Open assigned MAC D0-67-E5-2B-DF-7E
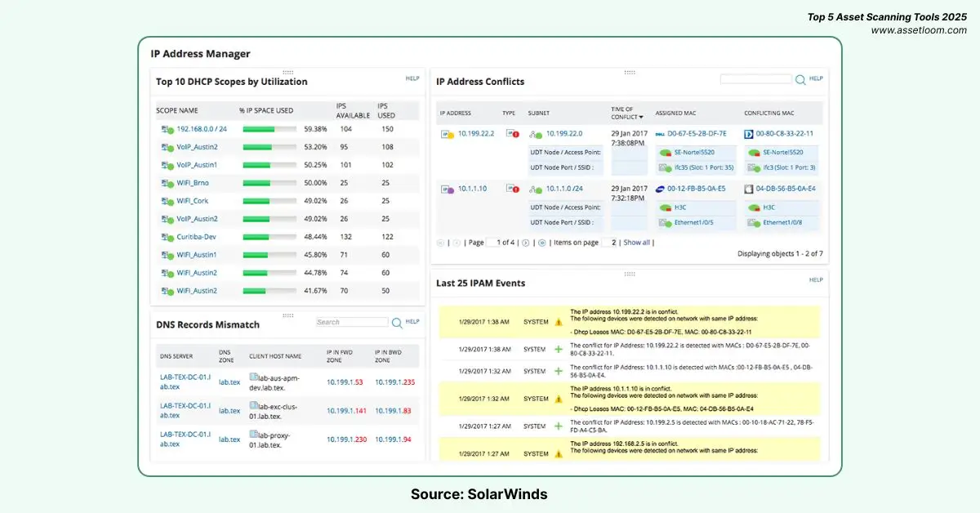The width and height of the screenshot is (980, 513). tap(697, 133)
